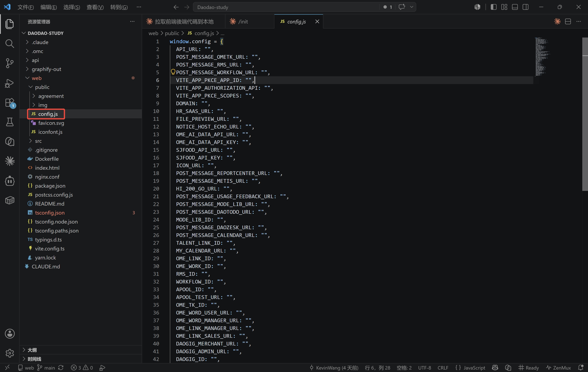588x372 pixels.
Task: Toggle bottom panel visibility
Action: click(x=515, y=7)
